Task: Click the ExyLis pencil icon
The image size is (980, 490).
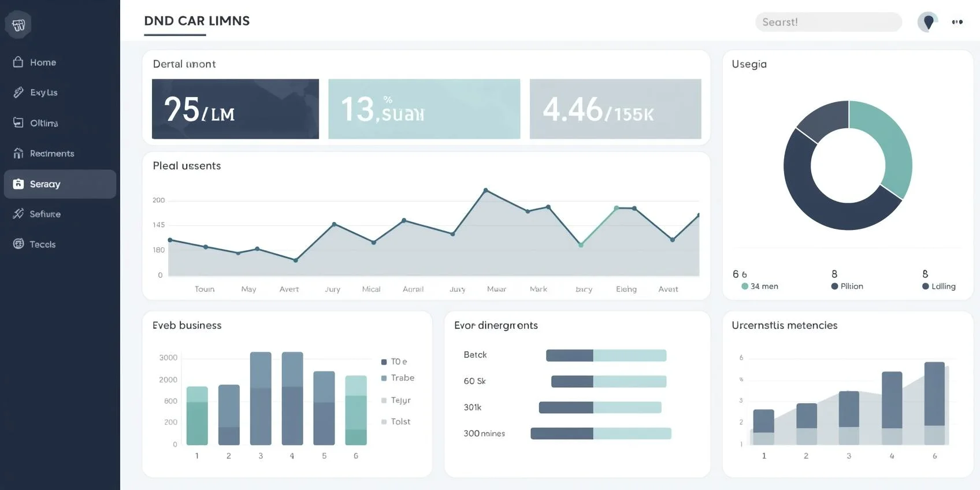Action: point(18,92)
